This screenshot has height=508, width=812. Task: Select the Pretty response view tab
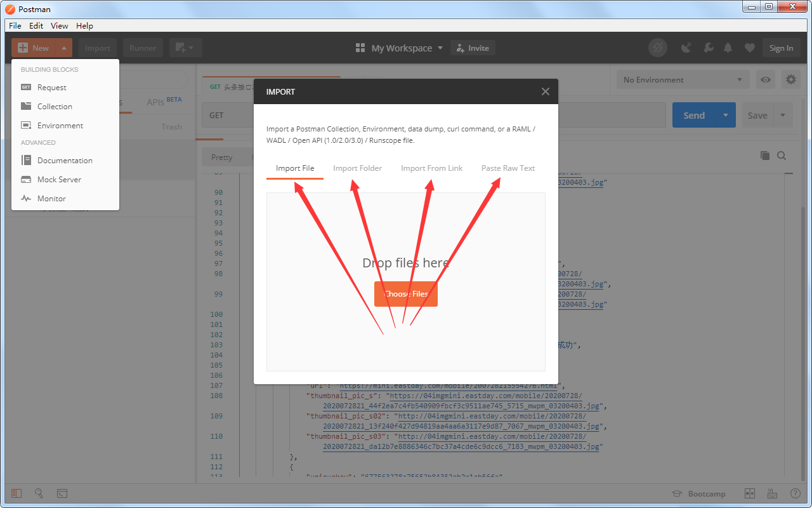pos(222,157)
